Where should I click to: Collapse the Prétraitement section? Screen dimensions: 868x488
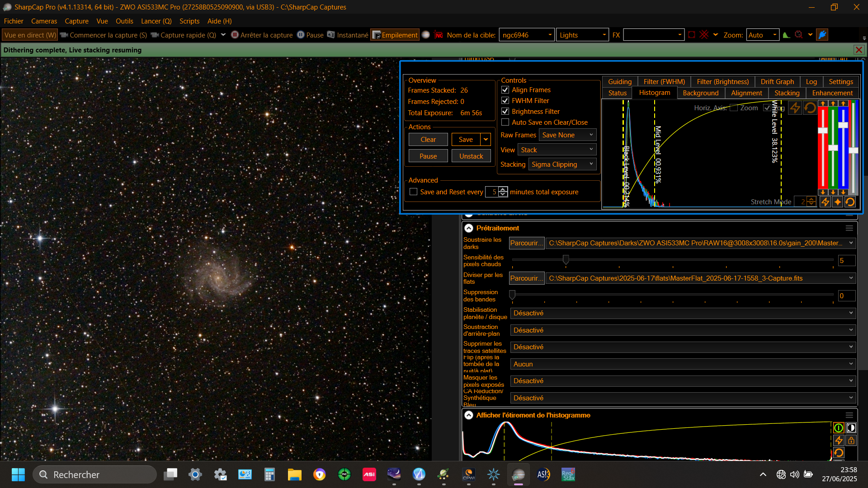click(x=469, y=228)
